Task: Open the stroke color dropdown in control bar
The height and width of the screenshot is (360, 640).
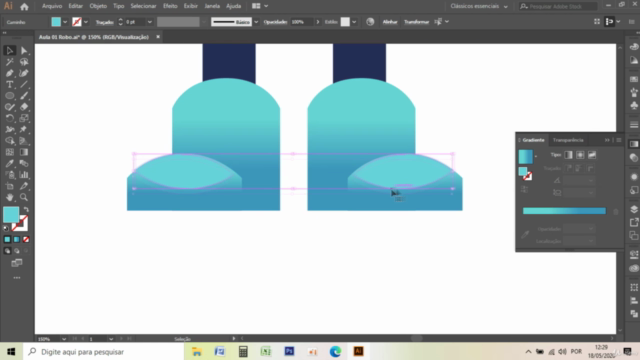Action: (86, 22)
